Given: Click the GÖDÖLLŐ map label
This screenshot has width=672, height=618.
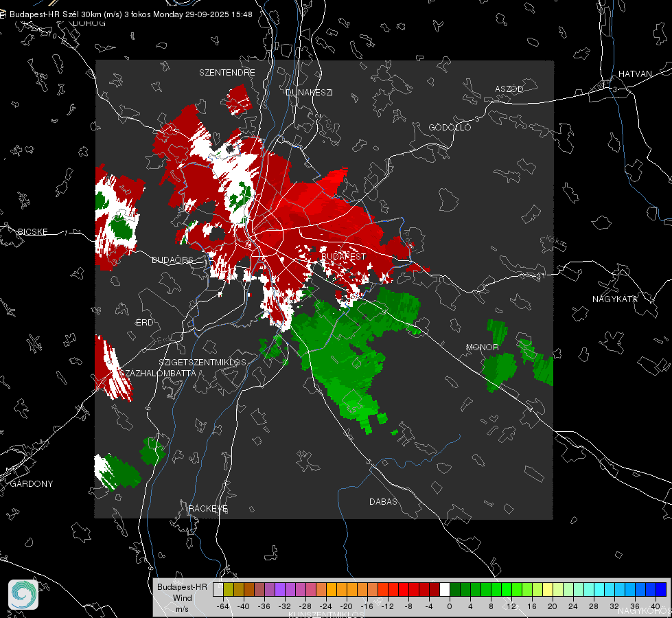Looking at the screenshot, I should pos(450,127).
